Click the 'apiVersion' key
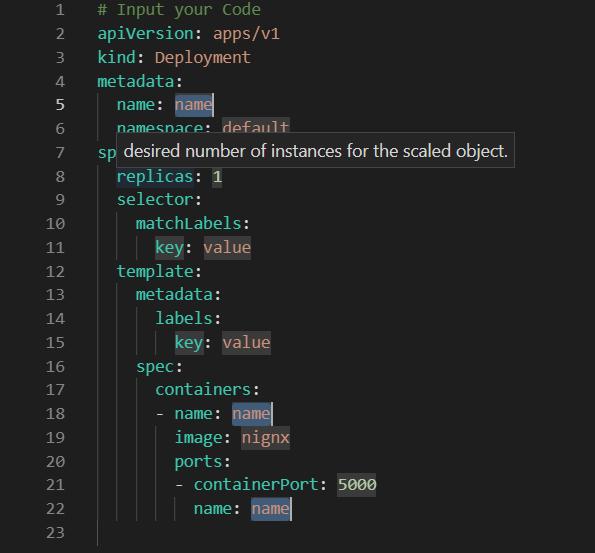 point(145,34)
